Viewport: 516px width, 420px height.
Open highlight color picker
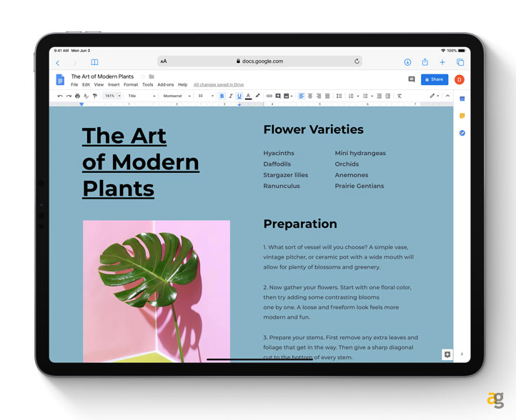257,96
